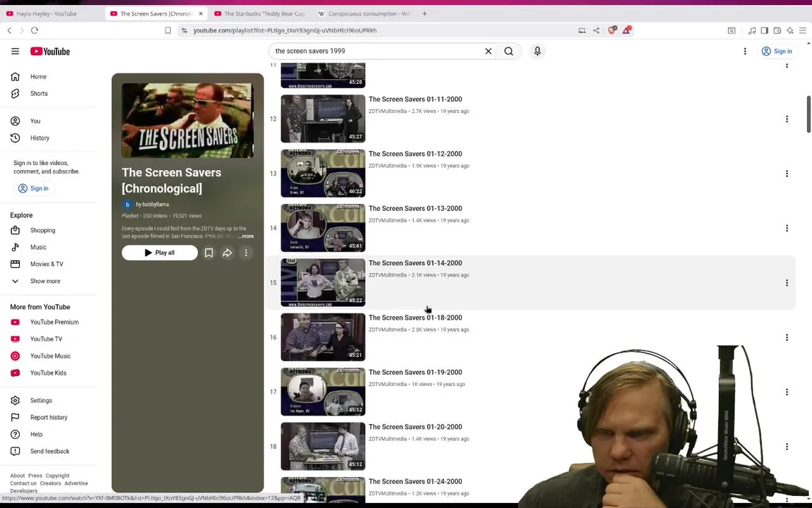Focus the YouTube search field
The width and height of the screenshot is (812, 508).
pos(377,52)
